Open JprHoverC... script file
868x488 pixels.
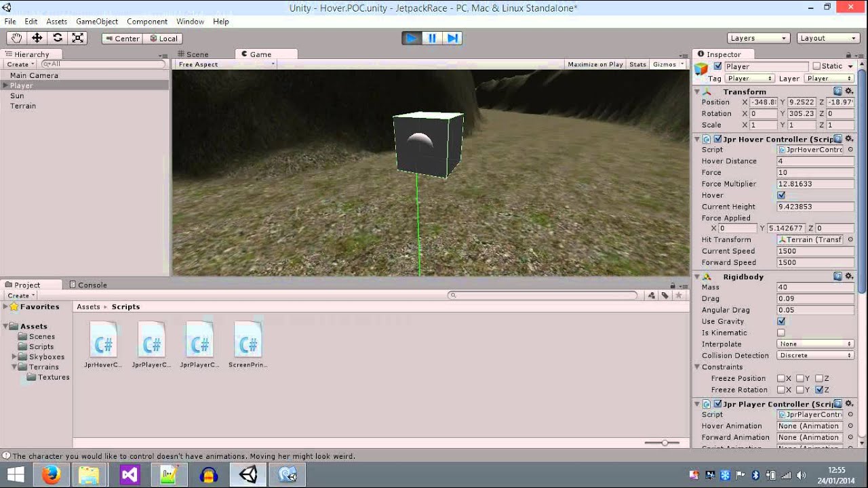click(103, 344)
